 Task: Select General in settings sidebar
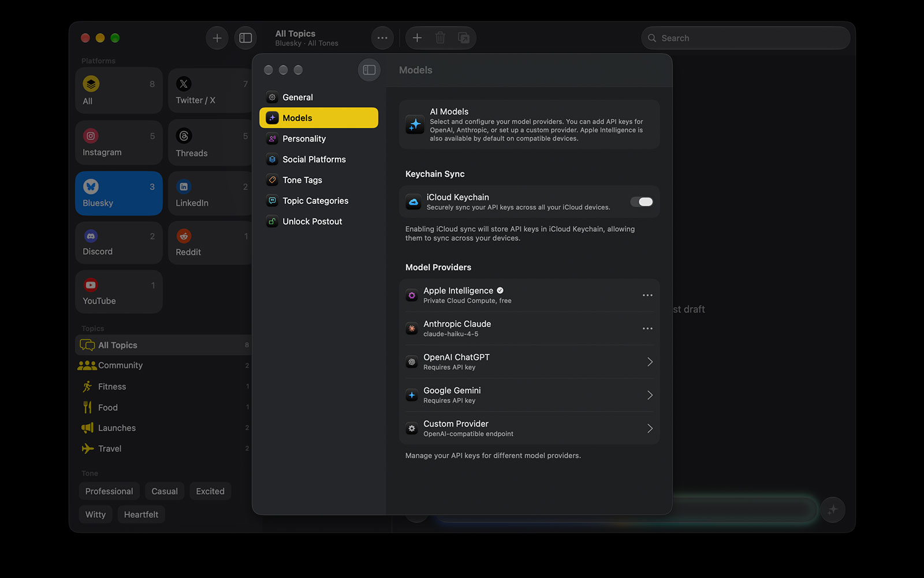tap(319, 97)
